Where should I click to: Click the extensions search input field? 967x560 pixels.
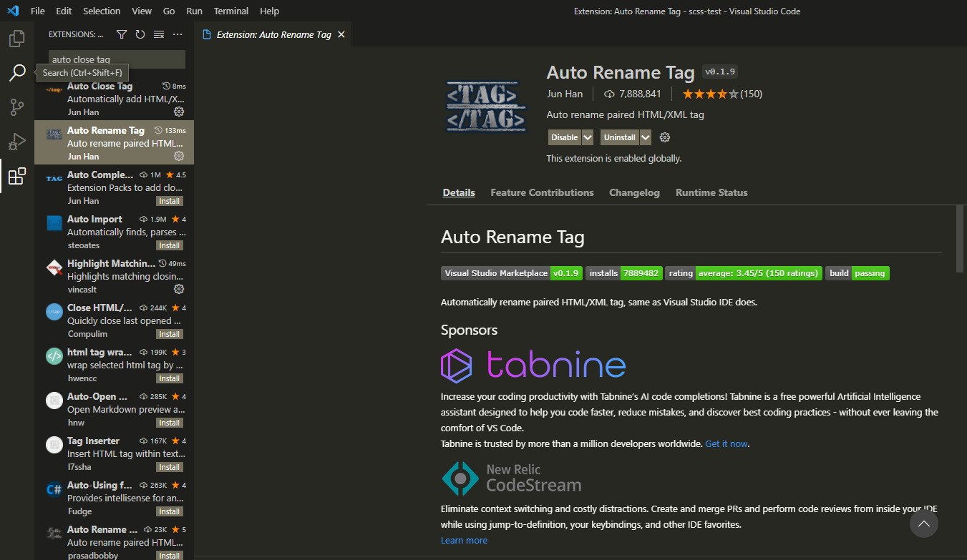(117, 59)
